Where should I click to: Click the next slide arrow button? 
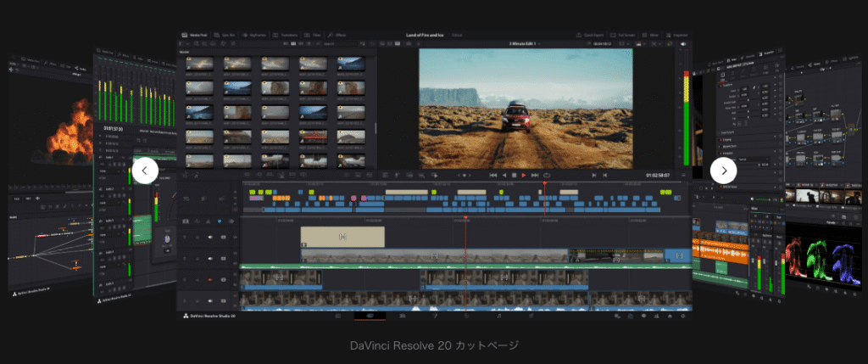[723, 171]
